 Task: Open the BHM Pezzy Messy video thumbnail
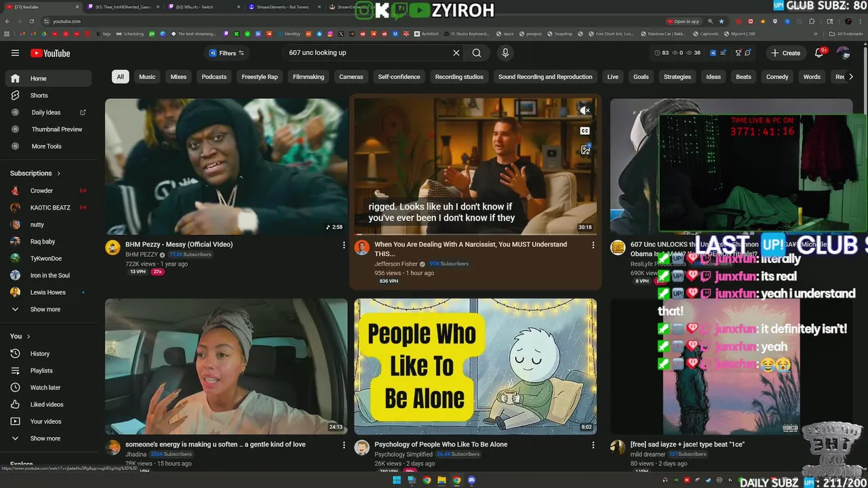tap(226, 167)
